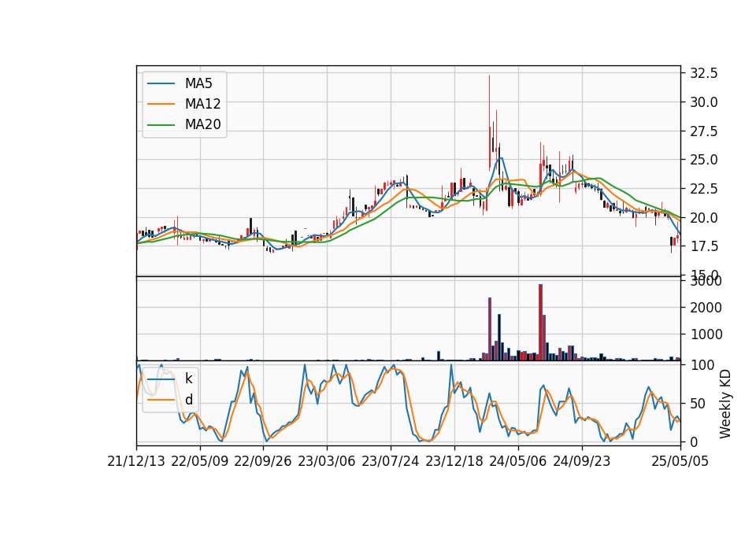Click the 23/03/06 date label

click(326, 461)
